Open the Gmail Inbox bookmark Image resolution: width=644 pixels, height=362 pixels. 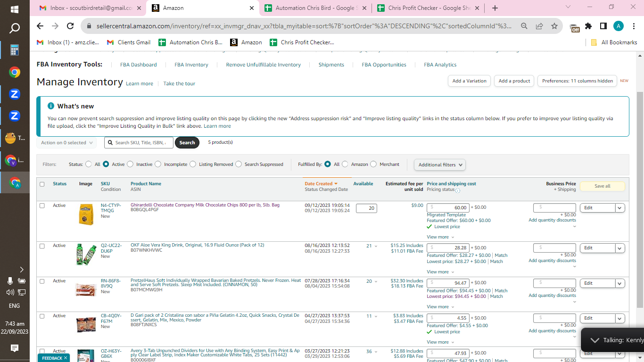[69, 42]
